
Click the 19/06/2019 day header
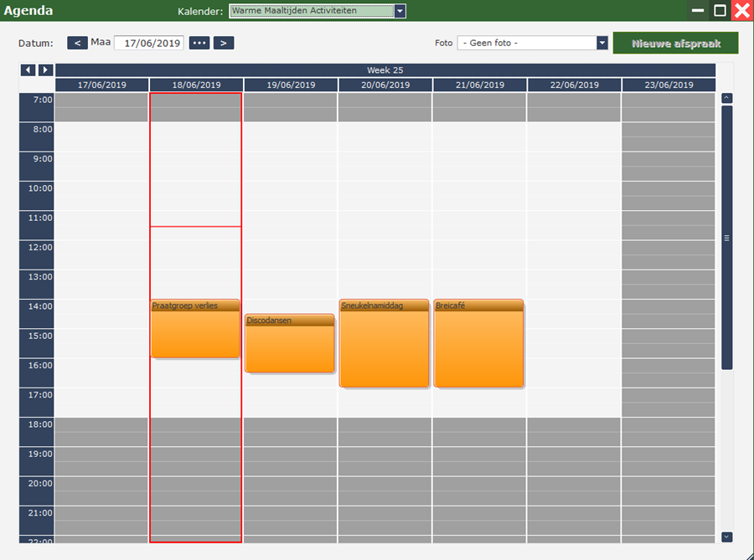pos(291,85)
